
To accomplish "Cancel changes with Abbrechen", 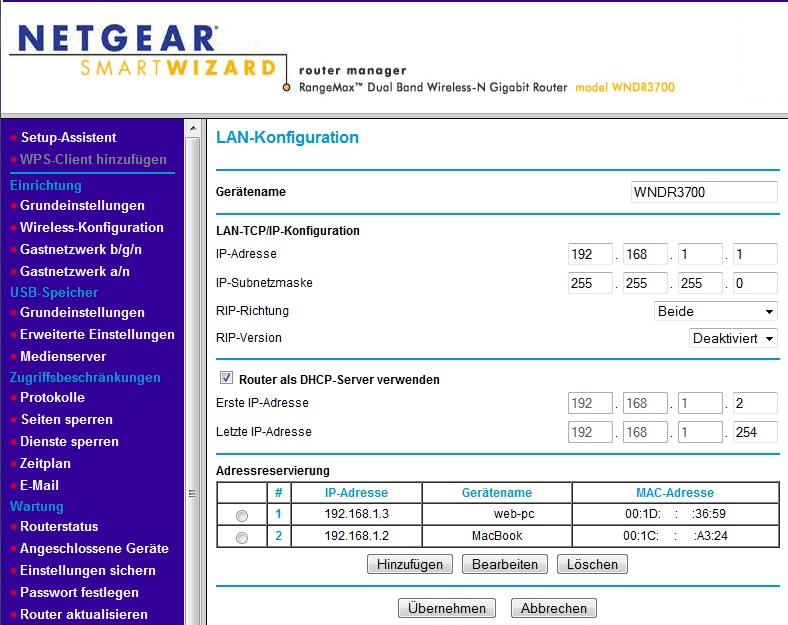I will pos(553,608).
